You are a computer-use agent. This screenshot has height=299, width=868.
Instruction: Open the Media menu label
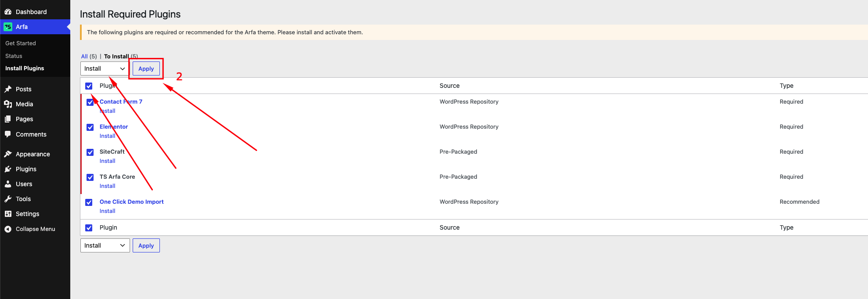pyautogui.click(x=25, y=104)
